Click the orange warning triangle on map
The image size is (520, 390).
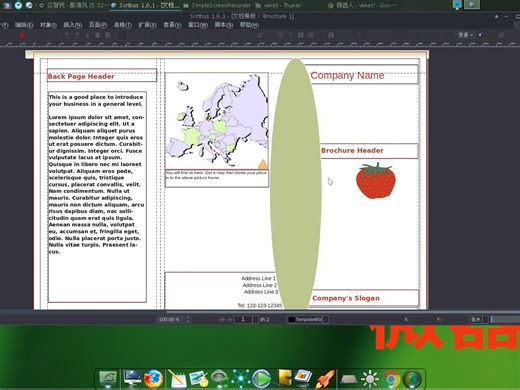coord(263,164)
